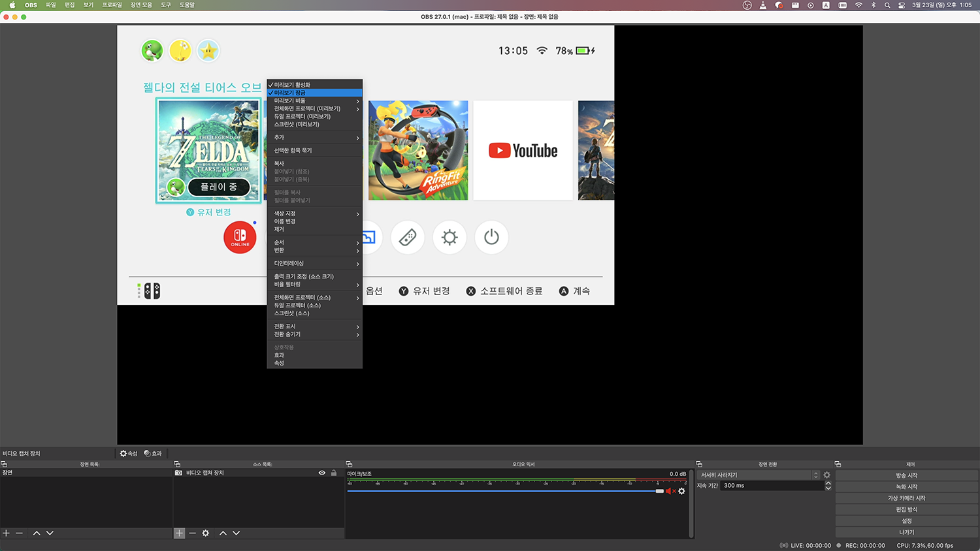Open audio mixer gear for 마이크/보조
Viewport: 980px width, 551px height.
(x=681, y=491)
